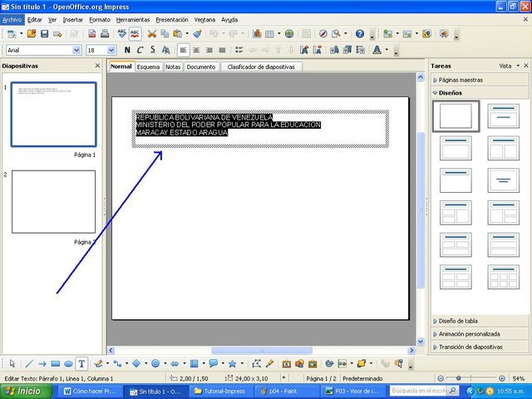This screenshot has height=399, width=532.
Task: Click the Hyperlink globe icon
Action: coord(289,33)
